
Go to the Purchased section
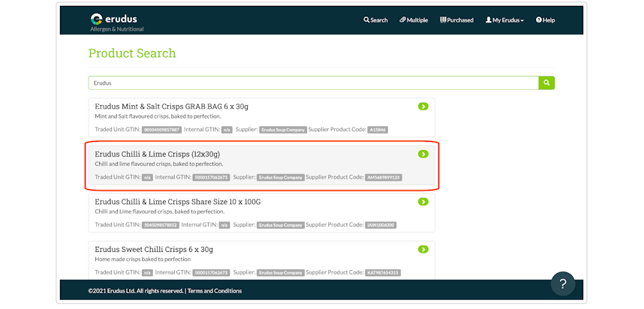456,20
